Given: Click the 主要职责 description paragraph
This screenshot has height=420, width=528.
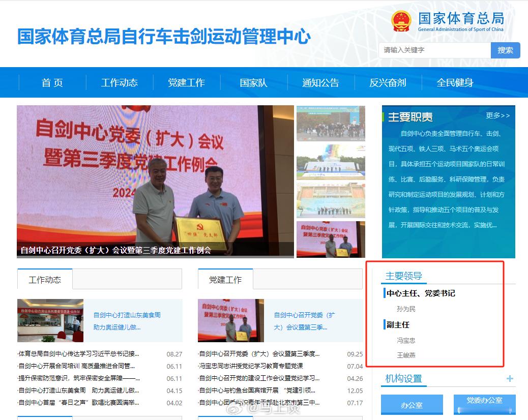Looking at the screenshot, I should pyautogui.click(x=447, y=179).
